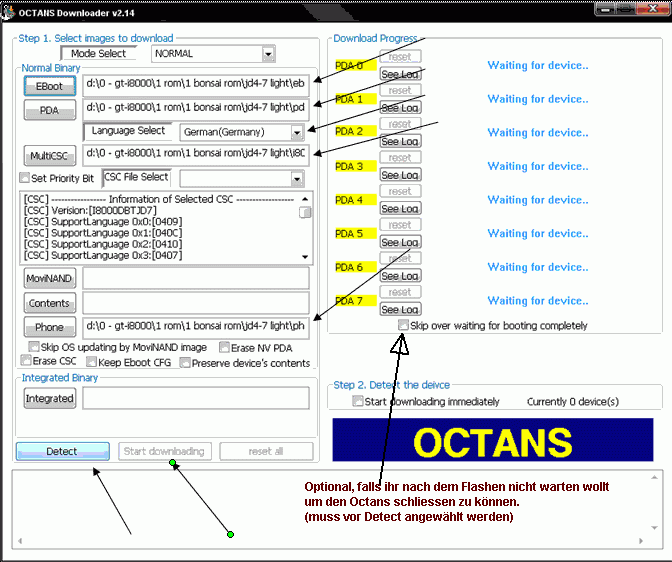Viewport: 672px width, 562px height.
Task: Enable Skip OS updating by MoviNAND image
Action: 33,346
